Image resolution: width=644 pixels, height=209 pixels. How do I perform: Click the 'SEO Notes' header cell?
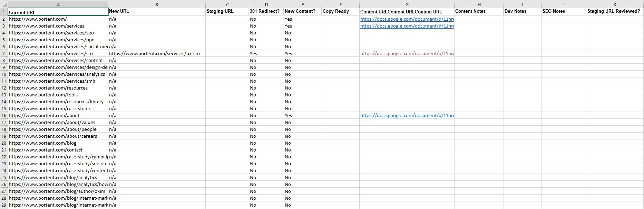(564, 11)
